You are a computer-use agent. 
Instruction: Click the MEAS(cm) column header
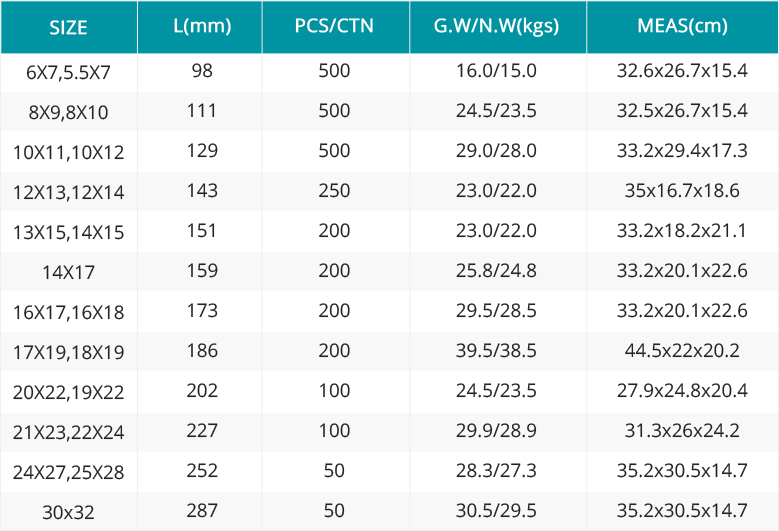click(x=683, y=27)
